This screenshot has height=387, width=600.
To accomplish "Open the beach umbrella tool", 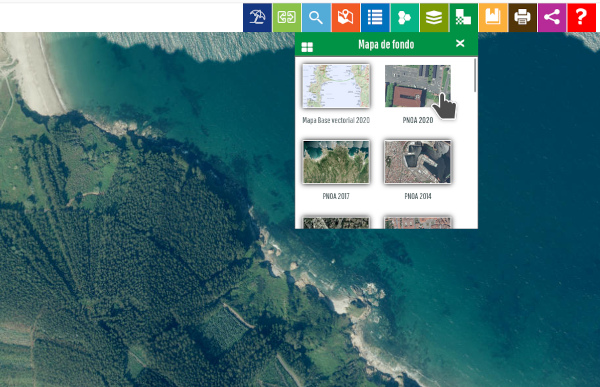I will click(257, 18).
